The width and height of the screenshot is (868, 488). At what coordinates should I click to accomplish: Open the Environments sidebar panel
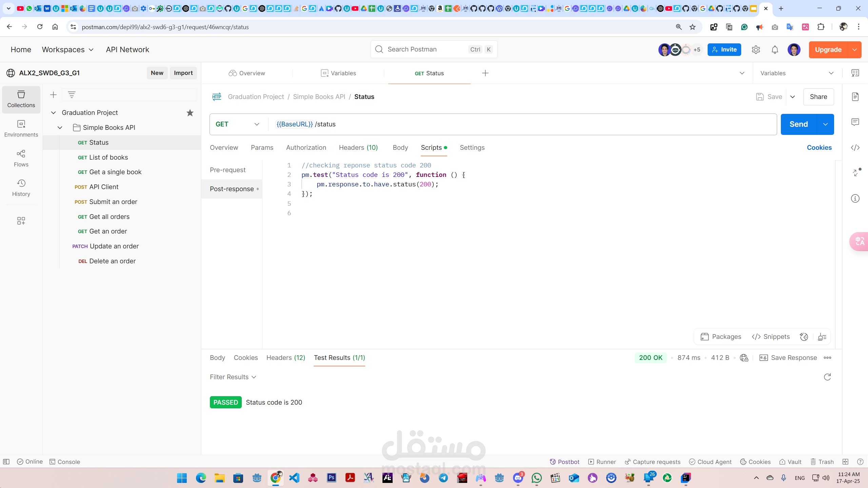tap(21, 128)
